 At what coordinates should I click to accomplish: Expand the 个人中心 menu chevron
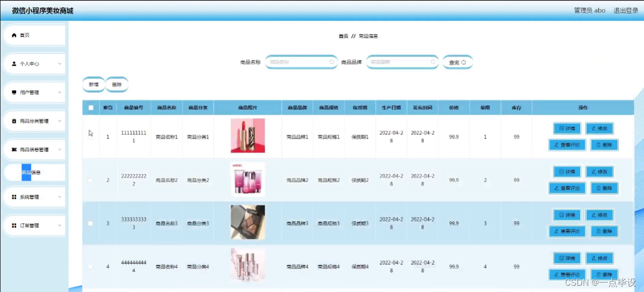point(60,64)
